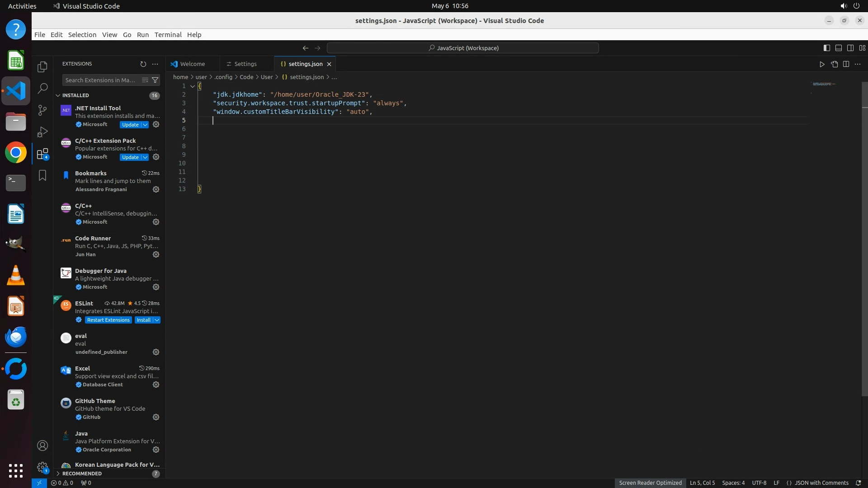Click the Refresh extensions icon
The height and width of the screenshot is (488, 868).
pyautogui.click(x=143, y=64)
